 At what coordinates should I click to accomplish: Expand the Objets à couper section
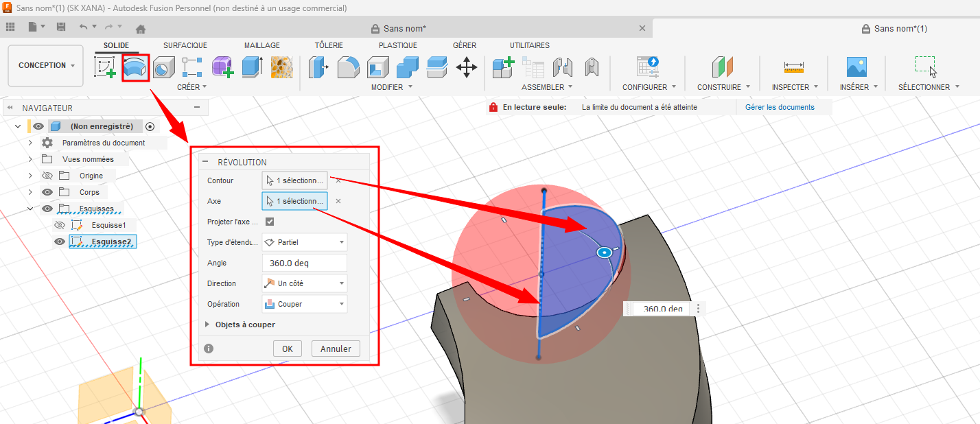pyautogui.click(x=209, y=325)
